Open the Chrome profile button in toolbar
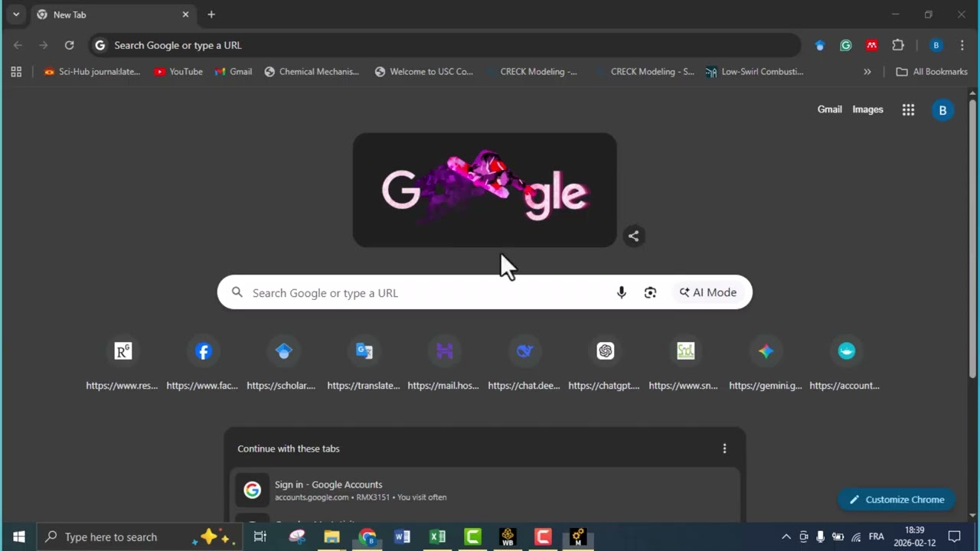The height and width of the screenshot is (551, 980). (x=936, y=45)
